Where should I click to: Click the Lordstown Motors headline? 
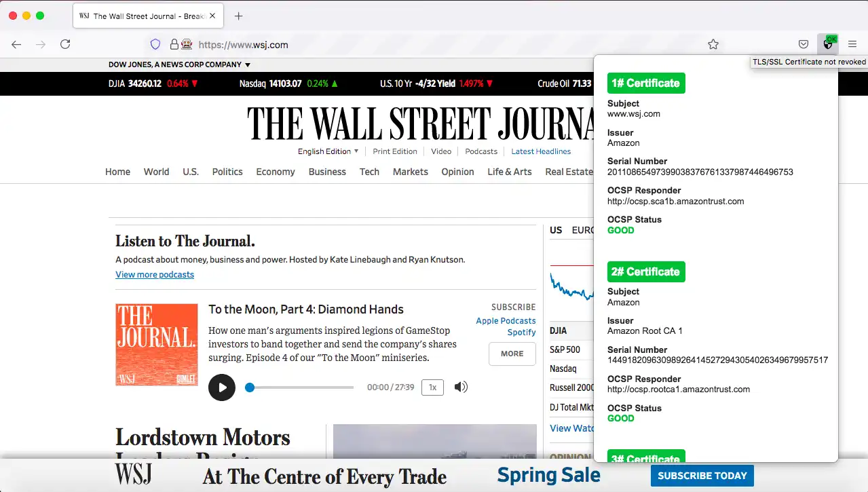[x=203, y=438]
